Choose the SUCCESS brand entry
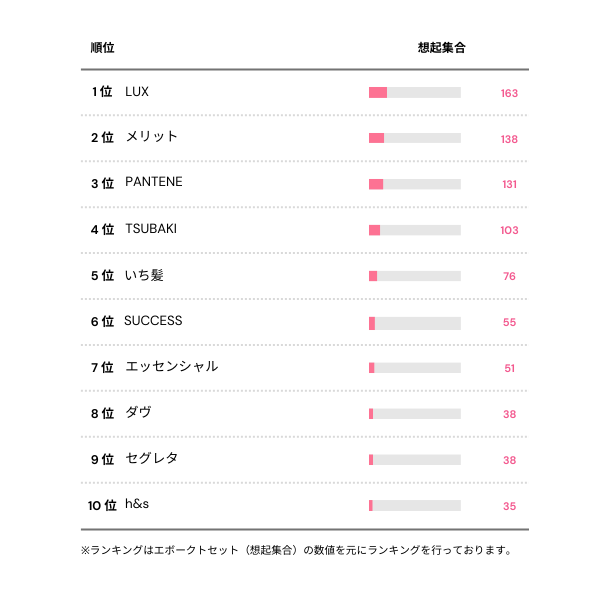600x600 pixels. [153, 321]
